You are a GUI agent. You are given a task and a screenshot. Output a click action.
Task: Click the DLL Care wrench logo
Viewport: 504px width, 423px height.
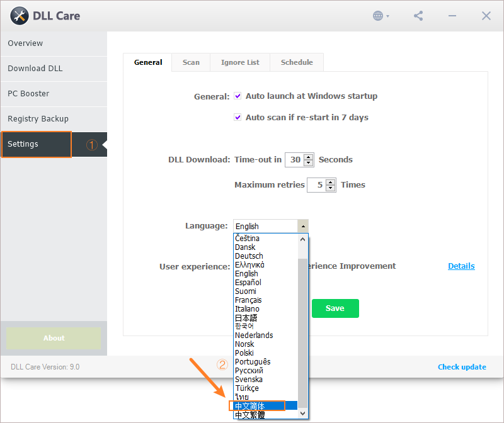[x=20, y=16]
